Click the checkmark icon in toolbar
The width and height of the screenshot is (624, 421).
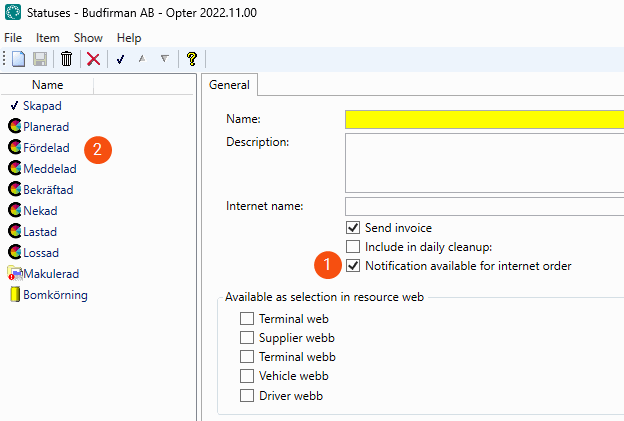click(x=120, y=59)
